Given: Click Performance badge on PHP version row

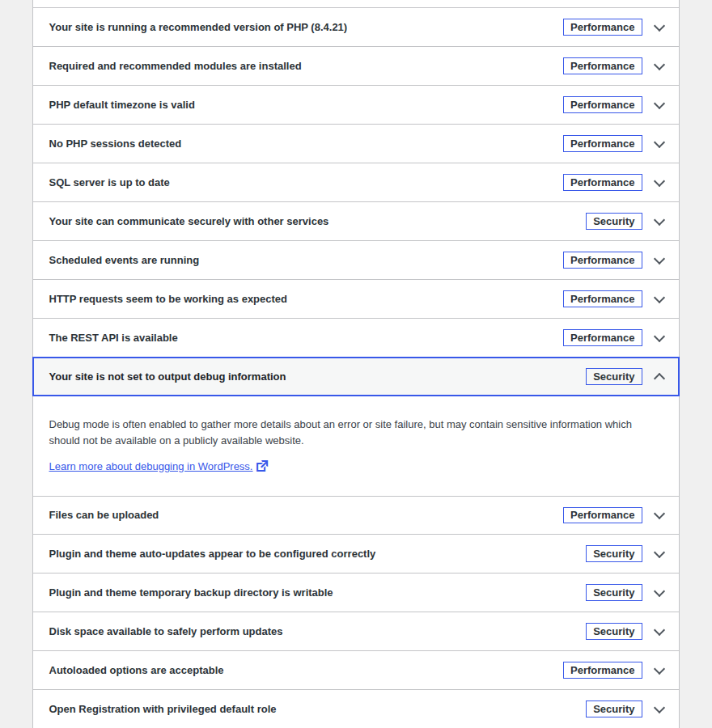Looking at the screenshot, I should (603, 28).
